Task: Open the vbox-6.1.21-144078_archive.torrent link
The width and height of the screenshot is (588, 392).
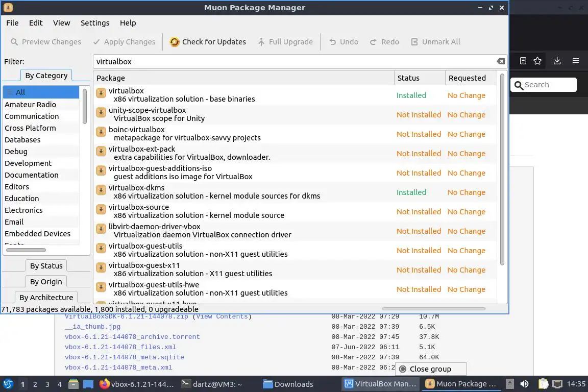Action: coord(132,337)
